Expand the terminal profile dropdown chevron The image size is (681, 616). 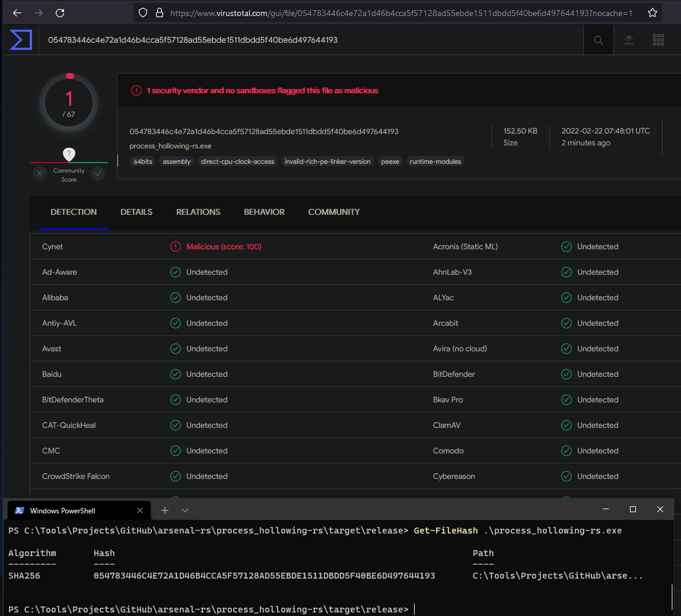(x=185, y=510)
